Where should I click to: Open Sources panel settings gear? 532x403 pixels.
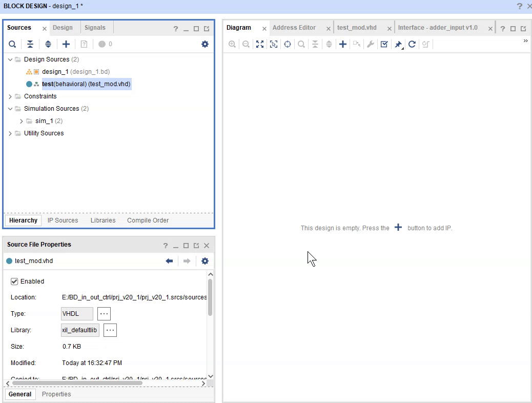pyautogui.click(x=205, y=44)
